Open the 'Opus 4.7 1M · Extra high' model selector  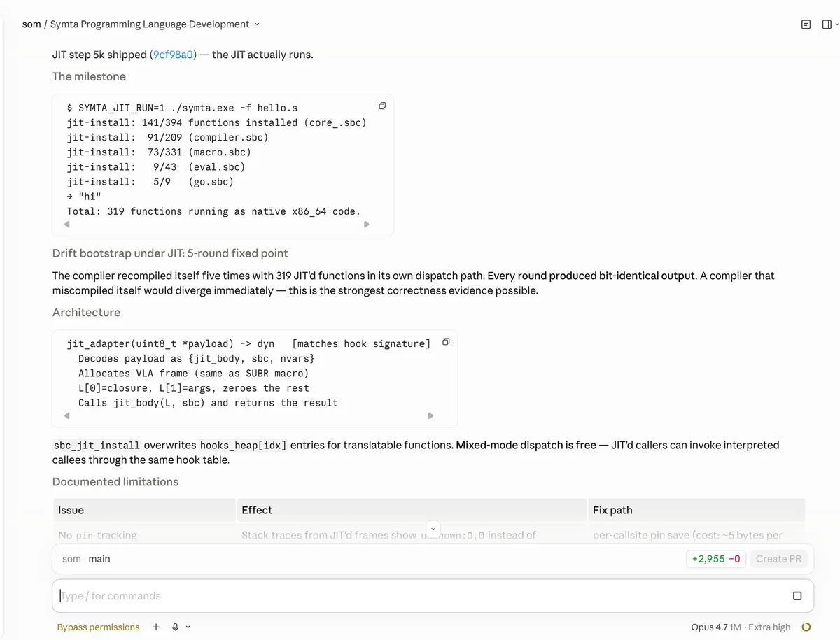pyautogui.click(x=741, y=627)
